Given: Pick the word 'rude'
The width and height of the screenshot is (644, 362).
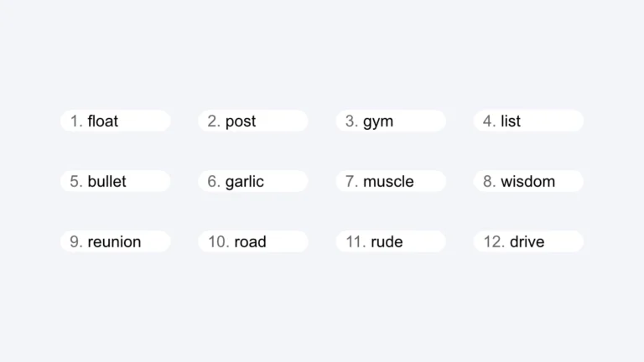Looking at the screenshot, I should point(387,242).
